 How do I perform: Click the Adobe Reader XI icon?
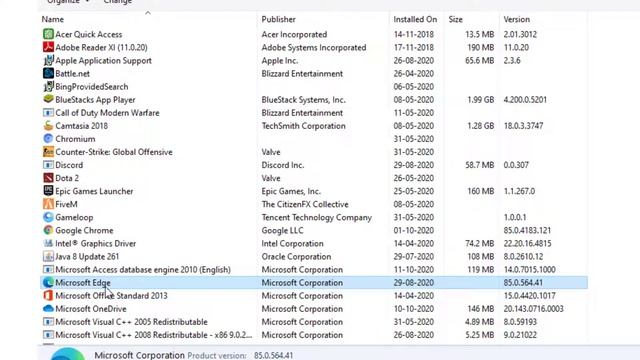[48, 47]
